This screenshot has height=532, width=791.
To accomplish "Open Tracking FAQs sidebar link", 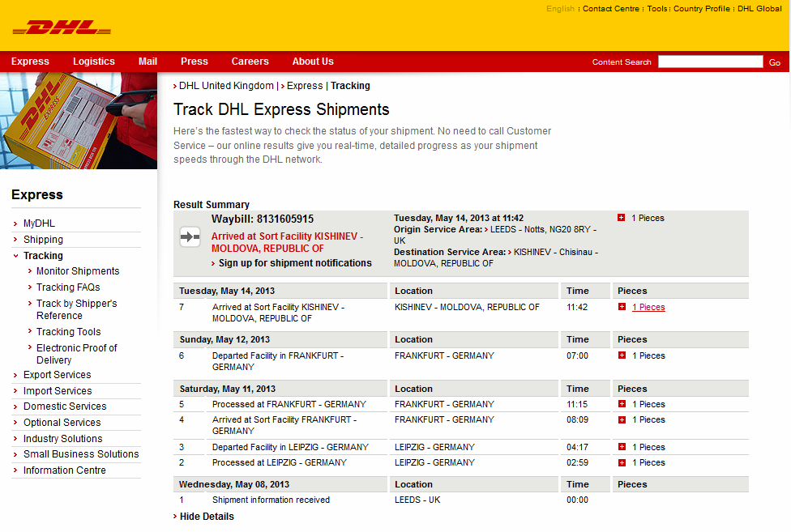I will [68, 287].
